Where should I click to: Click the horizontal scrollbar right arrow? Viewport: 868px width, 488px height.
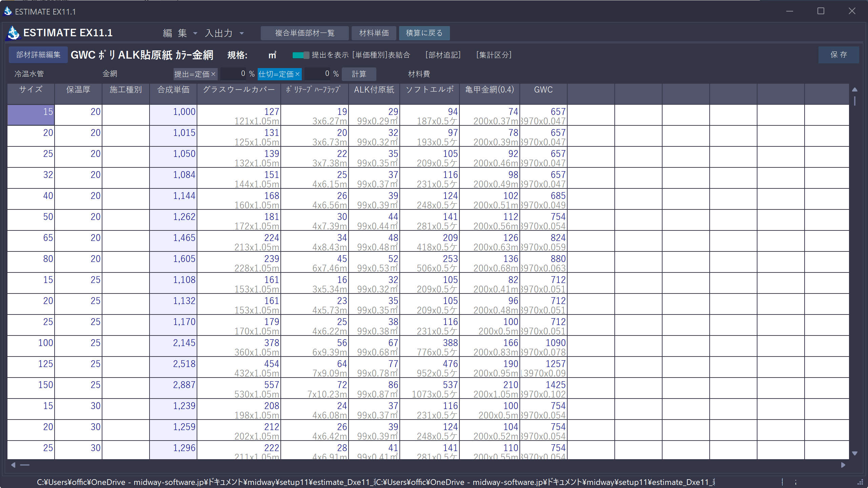(843, 465)
